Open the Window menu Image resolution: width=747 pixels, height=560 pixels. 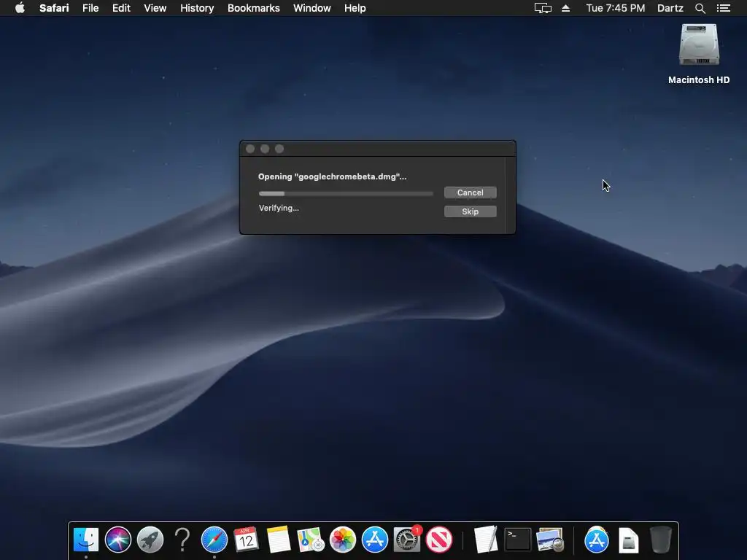[311, 8]
